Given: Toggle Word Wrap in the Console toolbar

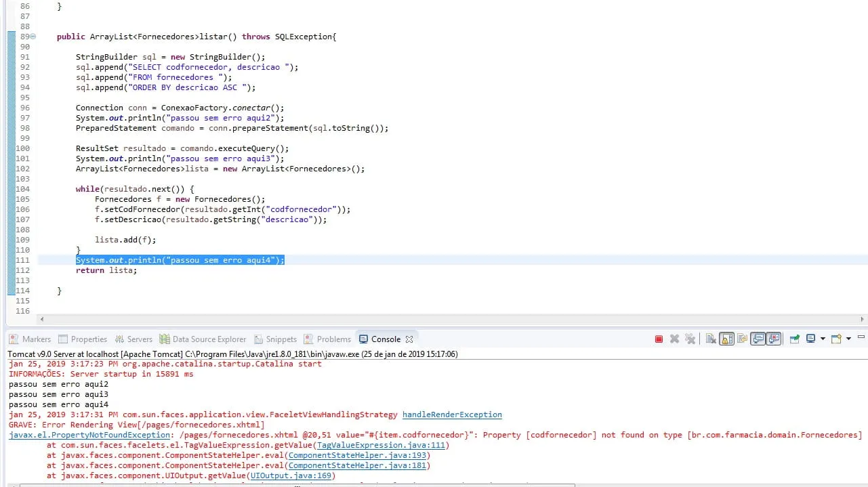Looking at the screenshot, I should 742,339.
